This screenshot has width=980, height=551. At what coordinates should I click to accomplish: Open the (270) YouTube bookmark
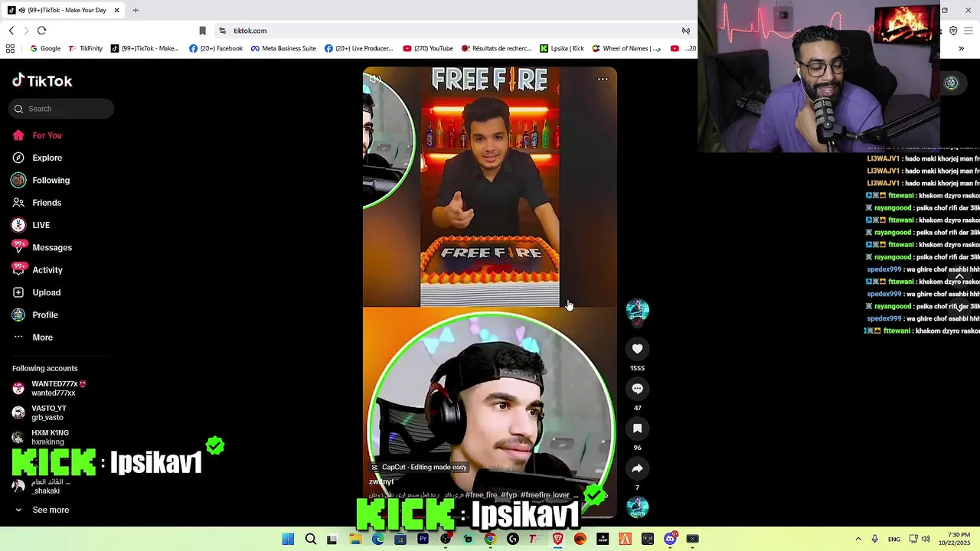428,48
